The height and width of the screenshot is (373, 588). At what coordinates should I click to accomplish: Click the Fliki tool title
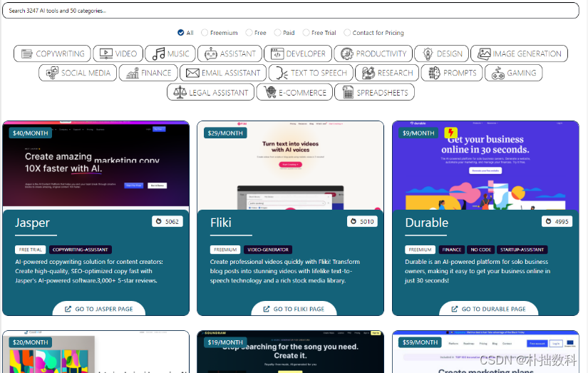(221, 223)
